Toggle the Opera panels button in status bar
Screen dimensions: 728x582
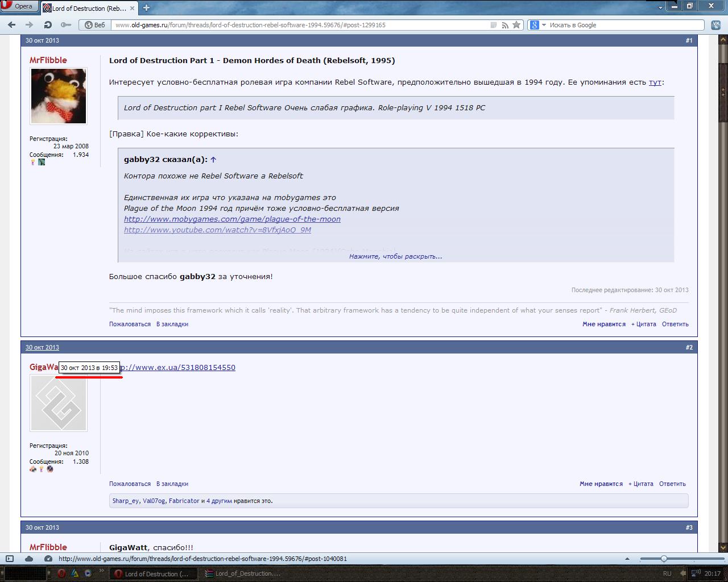pos(10,559)
